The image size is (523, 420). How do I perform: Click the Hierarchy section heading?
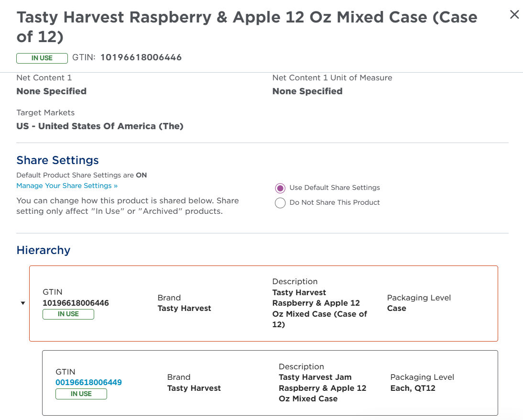(44, 250)
